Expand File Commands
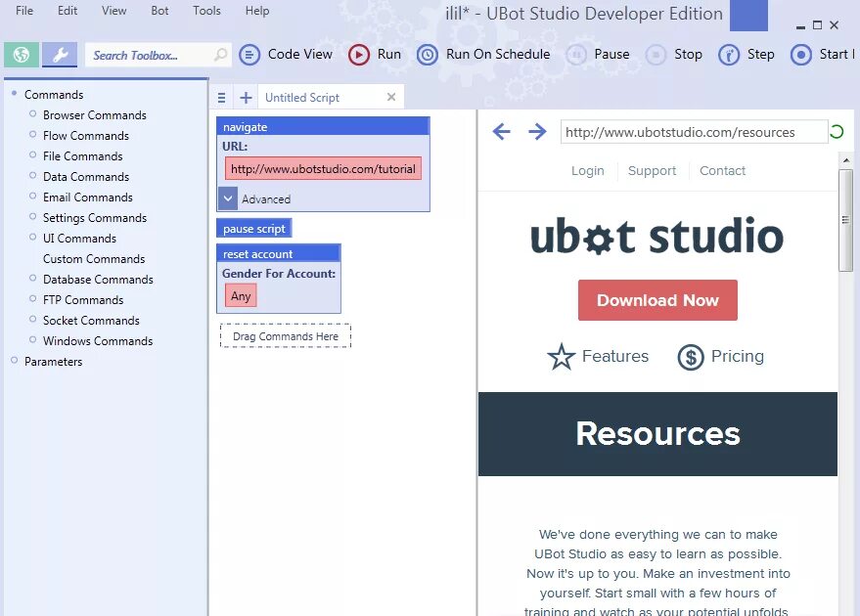Viewport: 860px width, 616px height. click(x=33, y=155)
